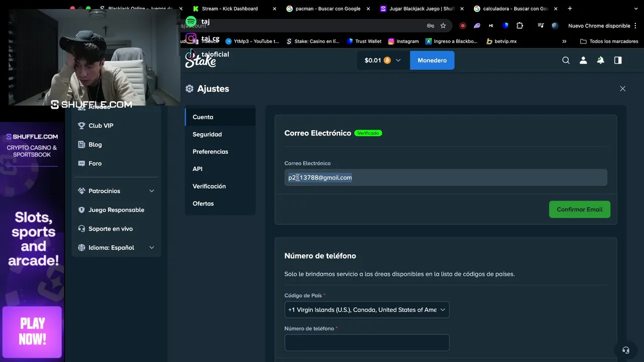Open the media controls music icon
This screenshot has height=362, width=644.
click(x=541, y=26)
